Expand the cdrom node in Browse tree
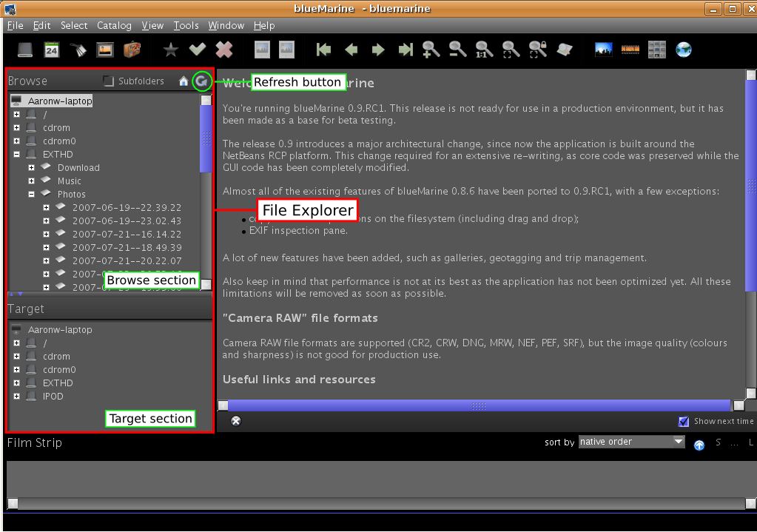757x532 pixels. (17, 128)
